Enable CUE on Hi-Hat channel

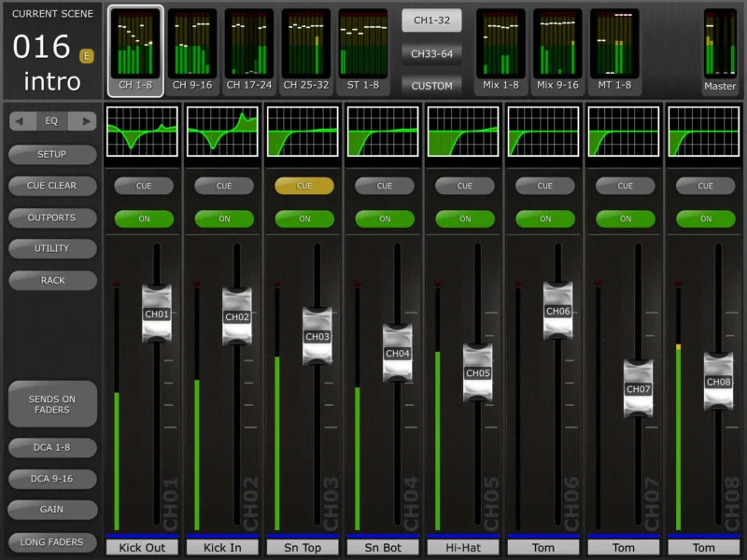tap(465, 186)
